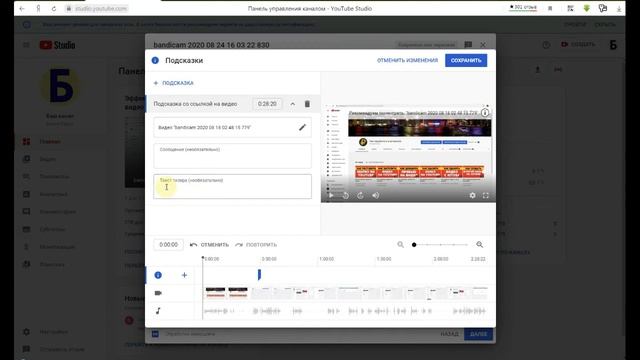The width and height of the screenshot is (640, 360).
Task: Mute the preview player volume
Action: coord(376,196)
